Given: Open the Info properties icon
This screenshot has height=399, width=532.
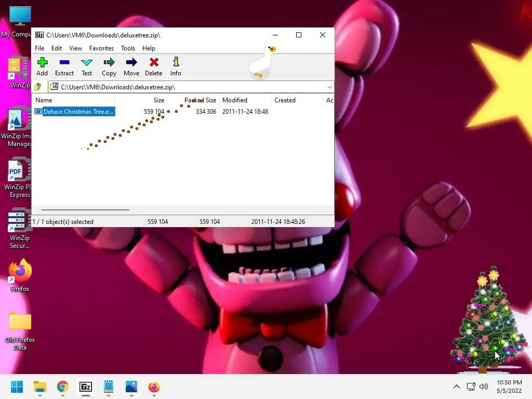Looking at the screenshot, I should (x=176, y=66).
